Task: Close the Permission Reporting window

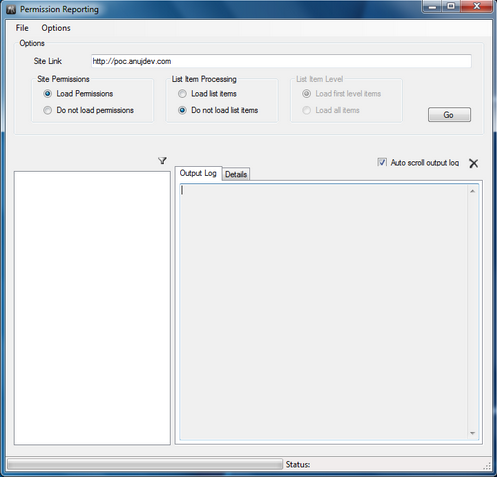Action: click(x=477, y=6)
